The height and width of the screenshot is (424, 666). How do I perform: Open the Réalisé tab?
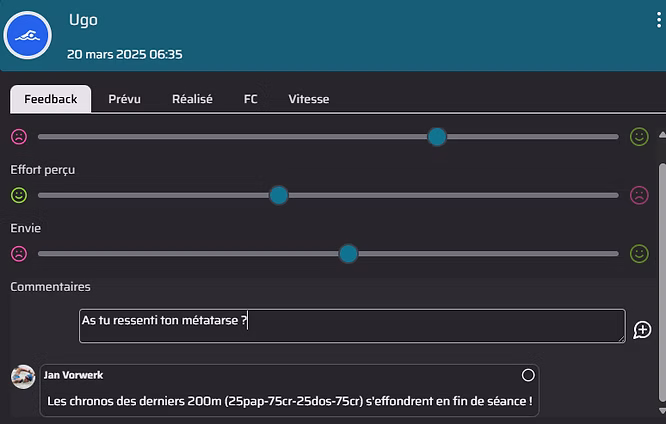pos(192,99)
